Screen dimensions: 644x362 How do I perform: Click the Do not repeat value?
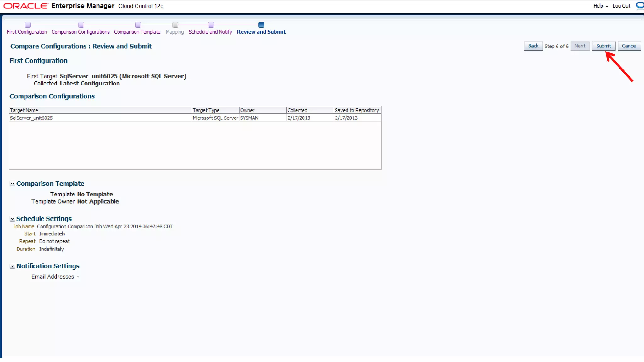(54, 241)
